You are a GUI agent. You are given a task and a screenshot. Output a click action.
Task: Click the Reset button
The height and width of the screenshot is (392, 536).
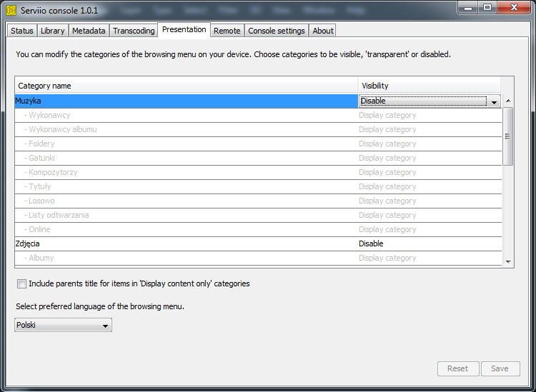pyautogui.click(x=457, y=368)
